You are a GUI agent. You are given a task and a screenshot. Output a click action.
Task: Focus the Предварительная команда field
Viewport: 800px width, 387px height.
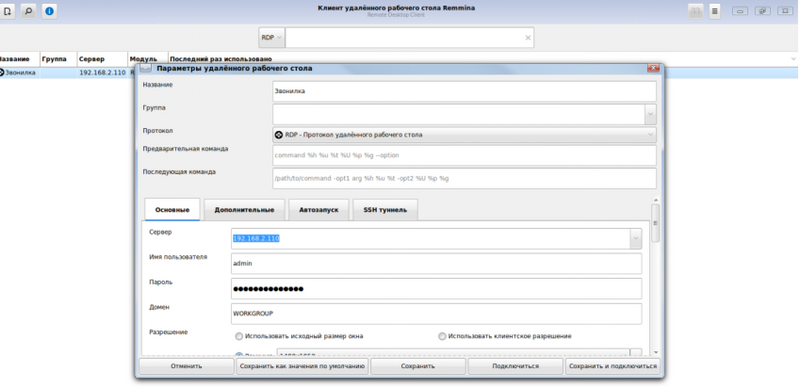[464, 156]
